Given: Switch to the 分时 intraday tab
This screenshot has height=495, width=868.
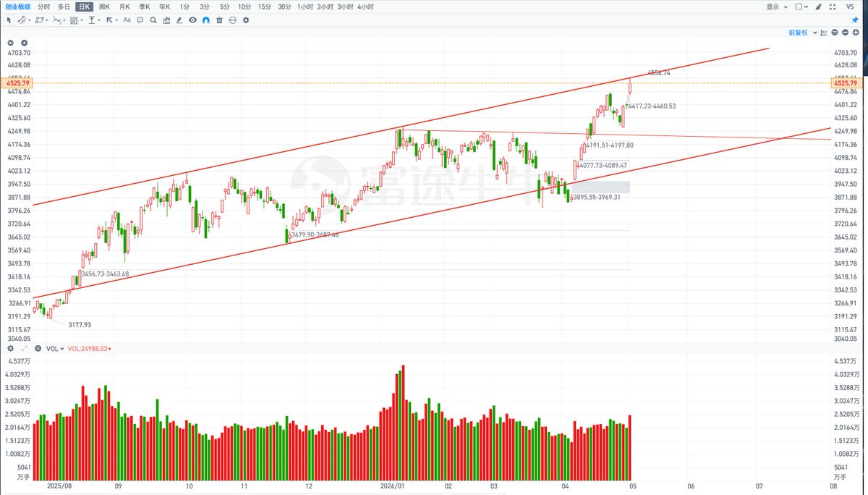Looking at the screenshot, I should point(44,7).
